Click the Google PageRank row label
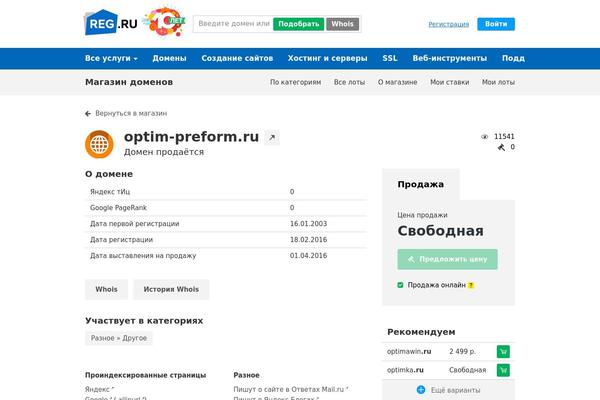 tap(118, 208)
